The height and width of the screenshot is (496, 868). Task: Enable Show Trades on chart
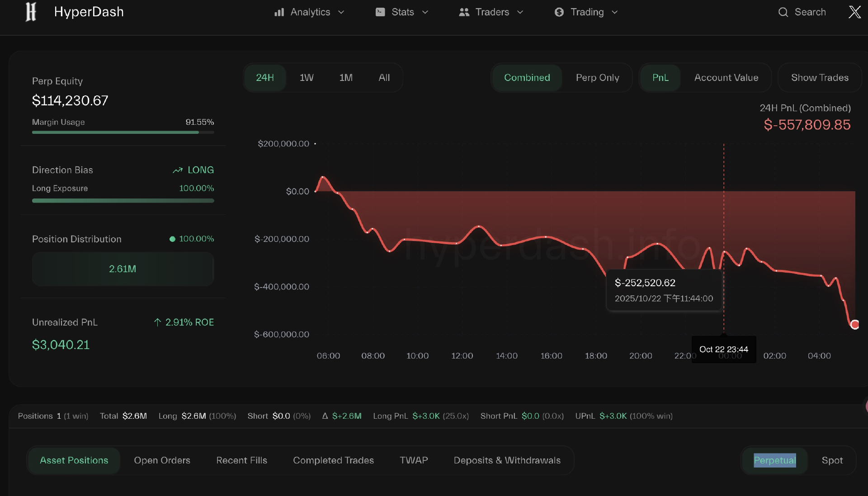[819, 78]
